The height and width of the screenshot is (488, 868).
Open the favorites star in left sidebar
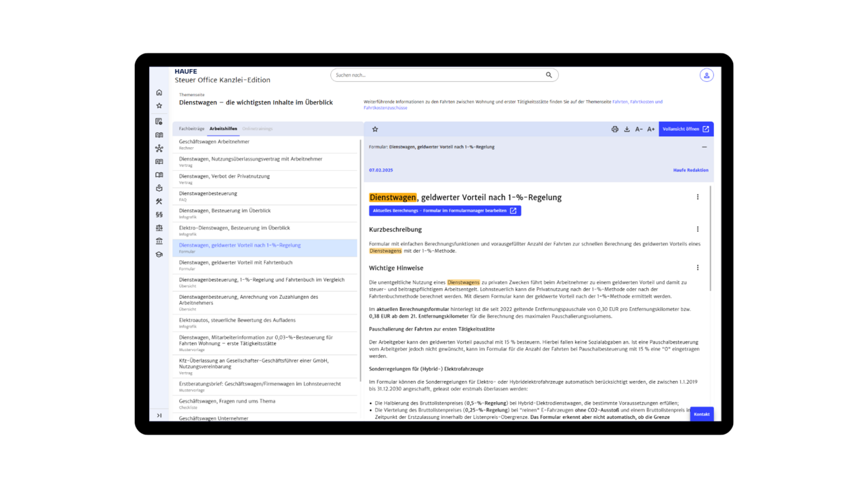click(159, 106)
